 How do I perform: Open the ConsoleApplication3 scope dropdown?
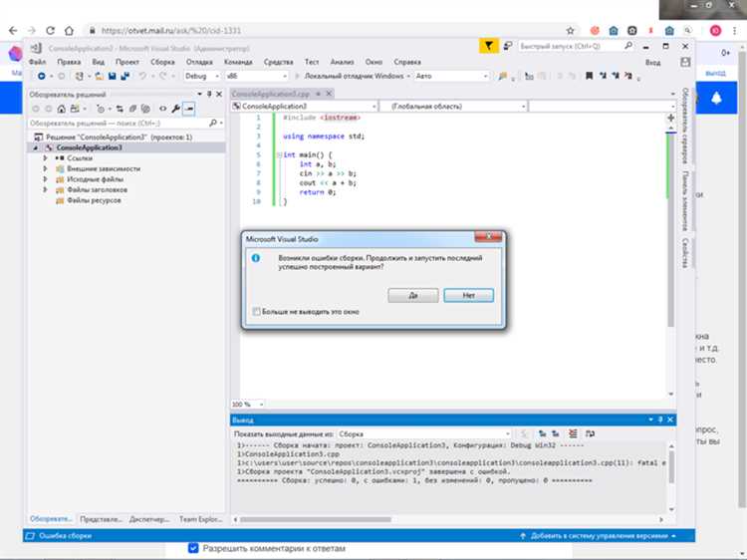point(305,107)
